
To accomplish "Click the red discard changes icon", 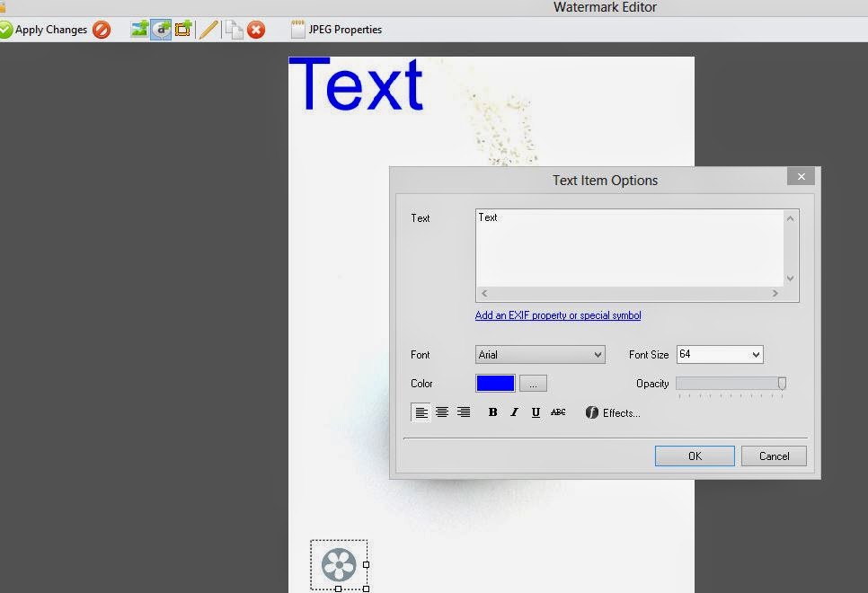I will click(102, 30).
